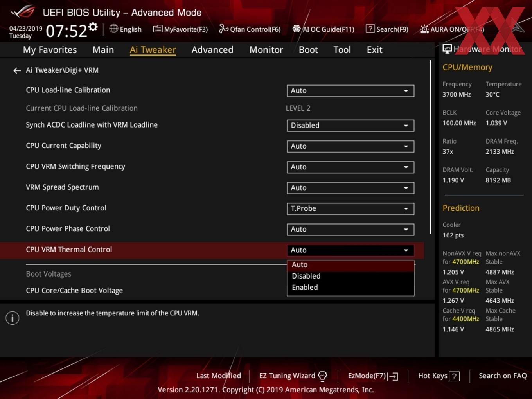
Task: Expand VRM Spread Spectrum dropdown
Action: (350, 188)
